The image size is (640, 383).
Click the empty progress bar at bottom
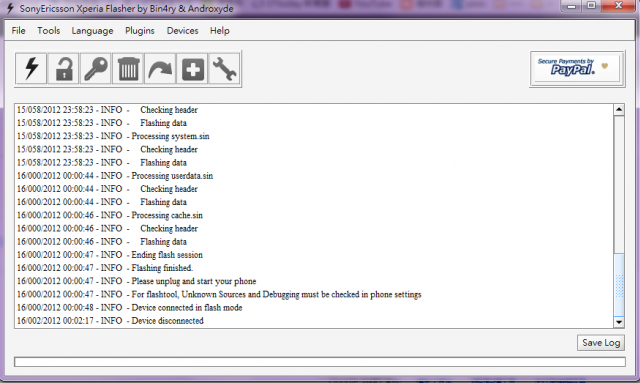tap(320, 362)
